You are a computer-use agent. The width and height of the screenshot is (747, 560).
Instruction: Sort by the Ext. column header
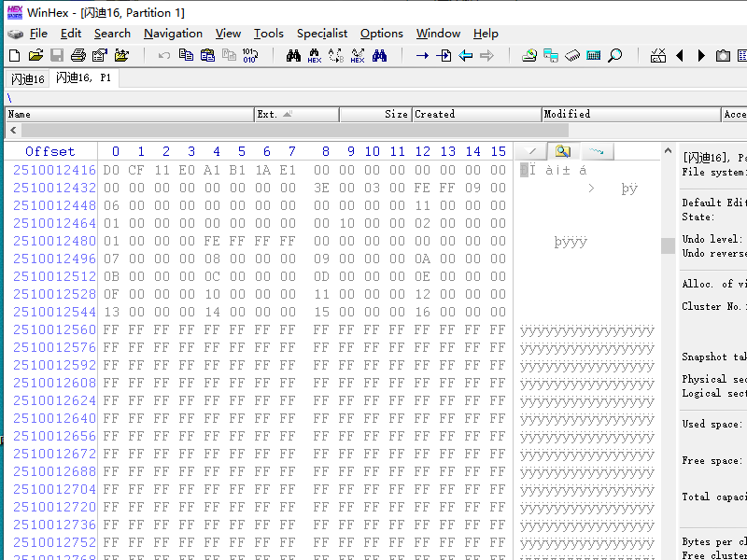(297, 114)
